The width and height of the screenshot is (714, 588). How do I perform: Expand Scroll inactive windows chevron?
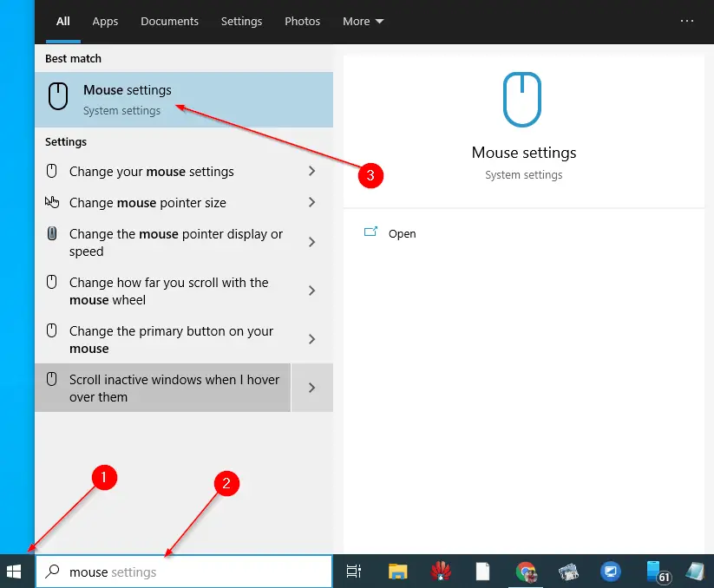[x=312, y=388]
